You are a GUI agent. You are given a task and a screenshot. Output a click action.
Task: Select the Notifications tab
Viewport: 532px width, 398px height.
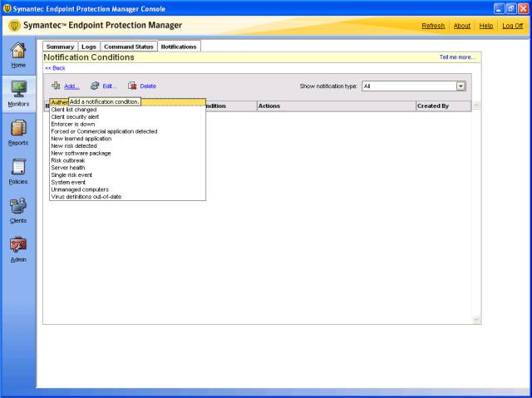(179, 47)
